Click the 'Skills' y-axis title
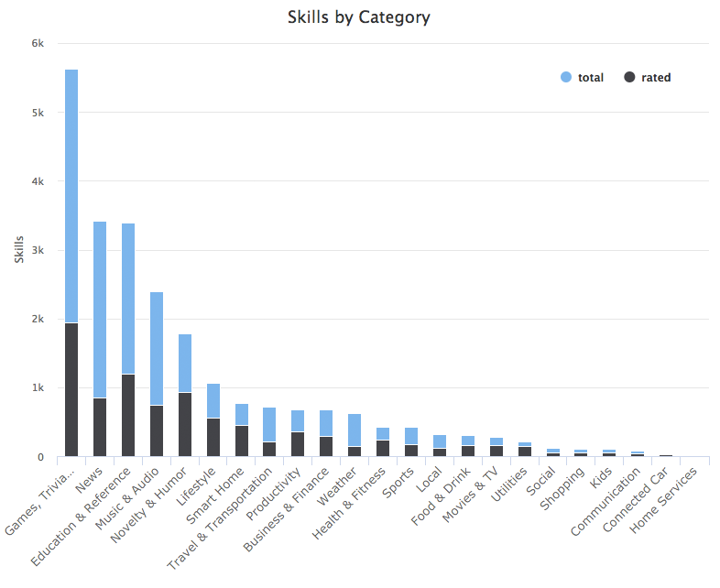Image resolution: width=720 pixels, height=588 pixels. point(19,249)
